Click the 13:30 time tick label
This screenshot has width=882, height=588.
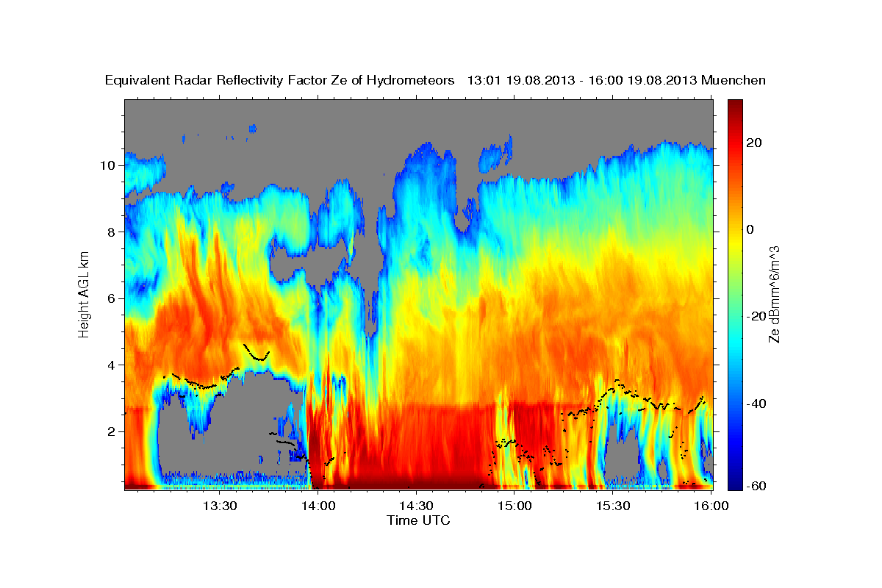click(x=220, y=506)
